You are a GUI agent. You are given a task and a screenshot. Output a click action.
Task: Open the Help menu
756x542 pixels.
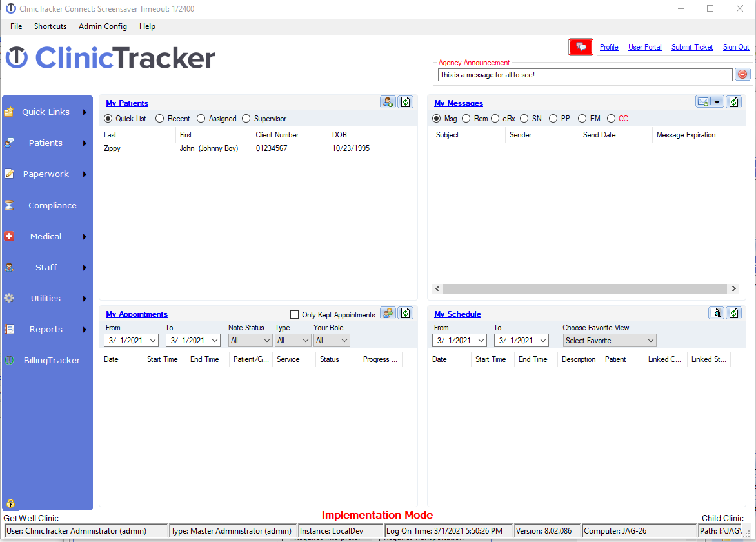pyautogui.click(x=147, y=26)
